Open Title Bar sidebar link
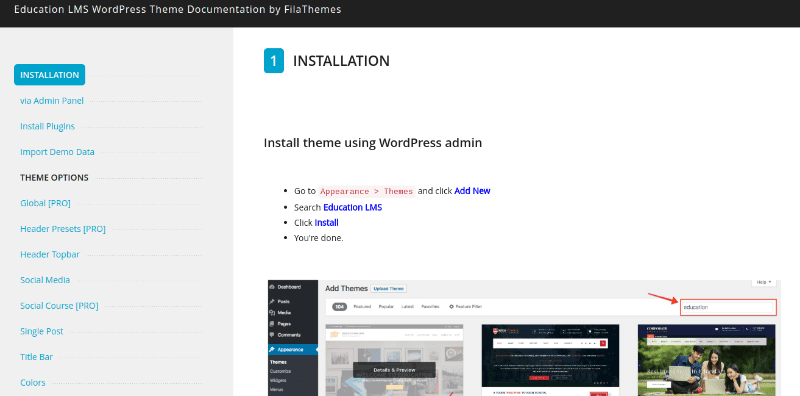Screen dimensions: 800x396 (x=36, y=357)
